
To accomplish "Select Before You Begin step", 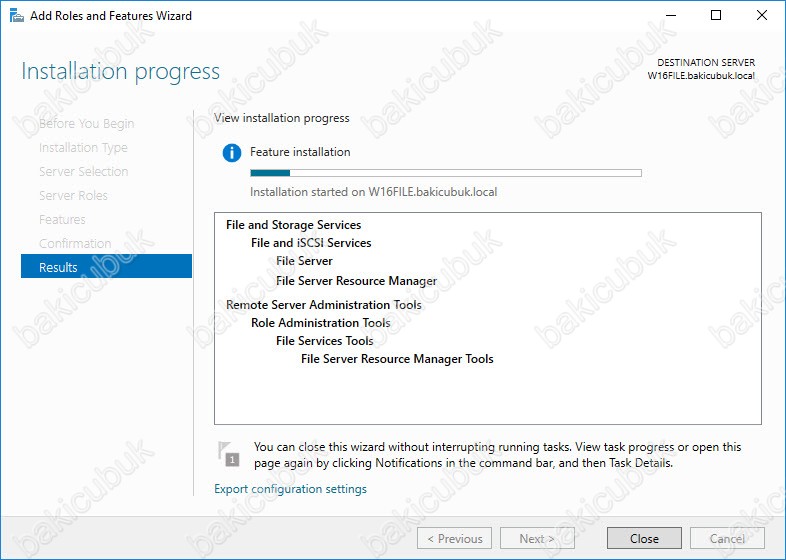I will coord(86,124).
